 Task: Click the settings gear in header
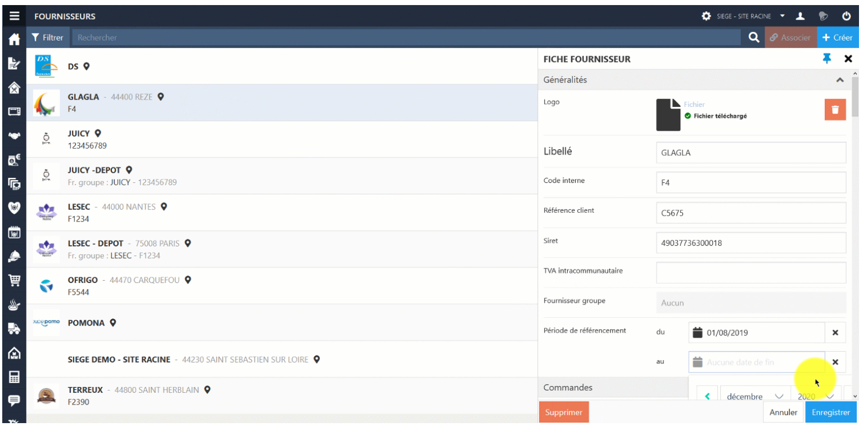coord(706,16)
